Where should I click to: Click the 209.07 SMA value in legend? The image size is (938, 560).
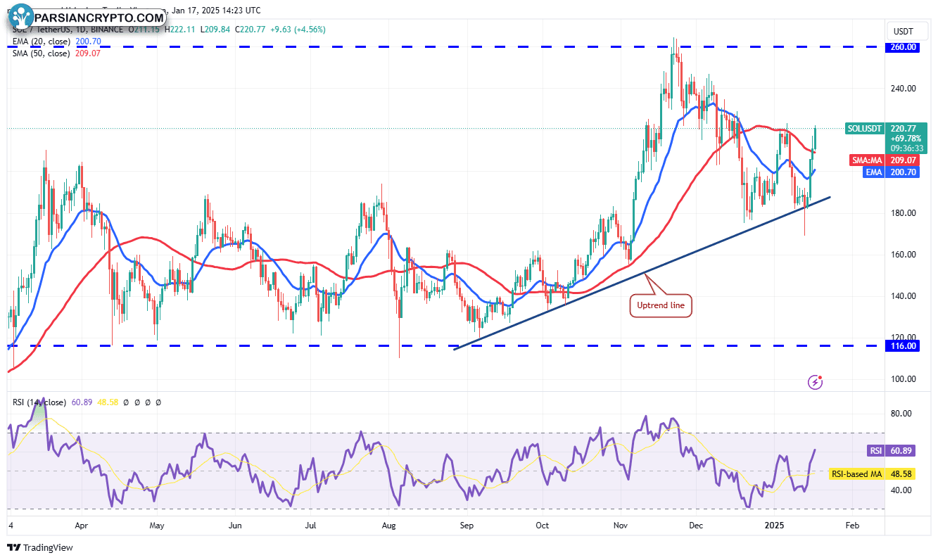click(x=89, y=53)
